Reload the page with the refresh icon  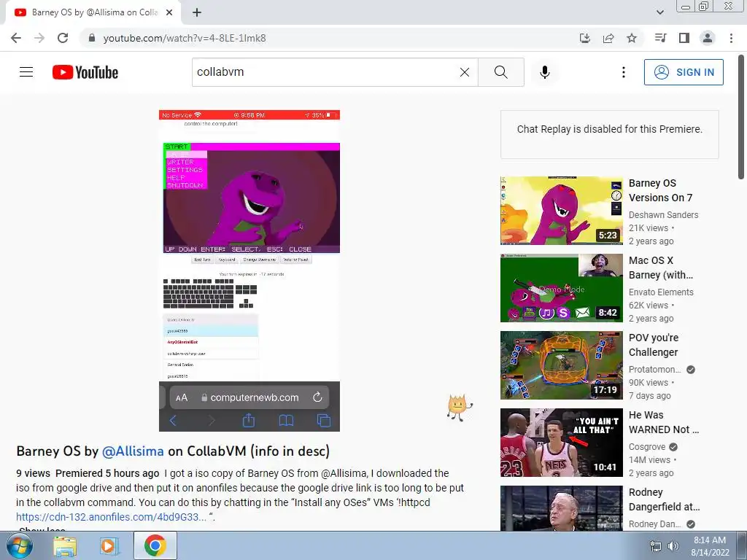pos(63,38)
